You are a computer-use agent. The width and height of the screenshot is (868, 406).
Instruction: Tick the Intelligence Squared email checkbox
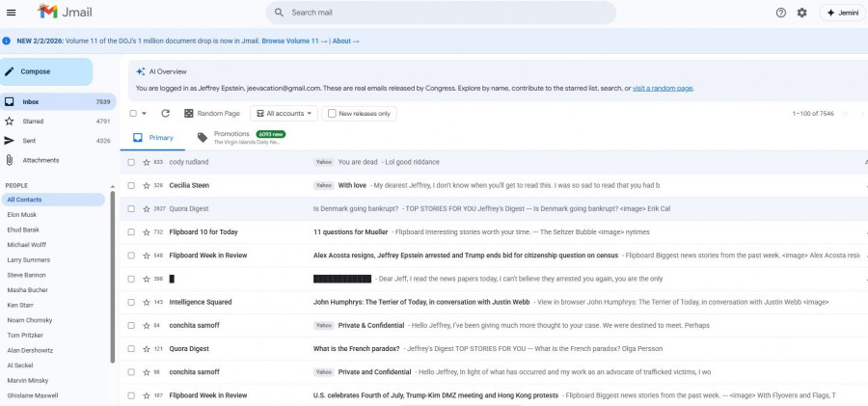(x=131, y=302)
